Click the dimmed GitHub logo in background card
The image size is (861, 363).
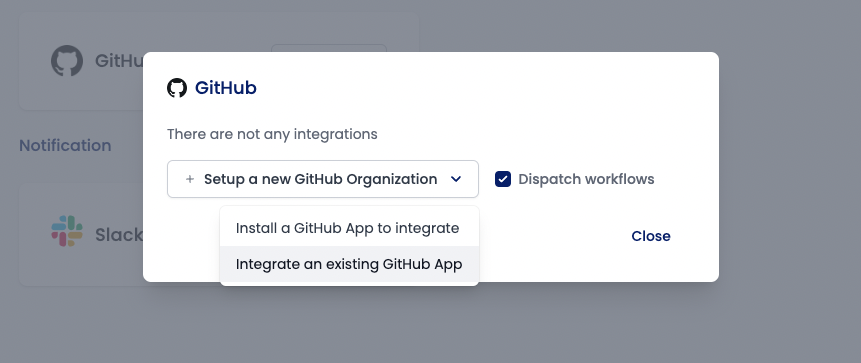(67, 60)
